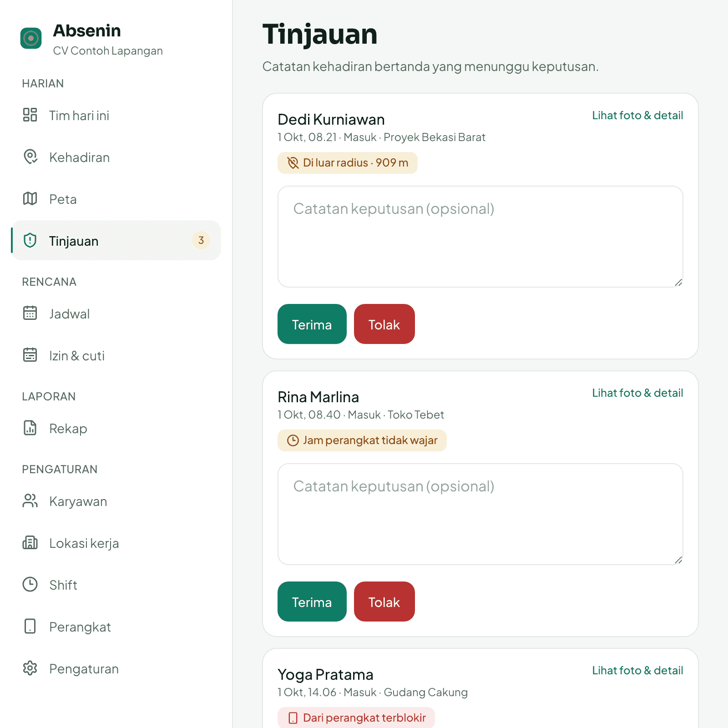
Task: Open Tim hari ini dashboard icon
Action: (30, 115)
